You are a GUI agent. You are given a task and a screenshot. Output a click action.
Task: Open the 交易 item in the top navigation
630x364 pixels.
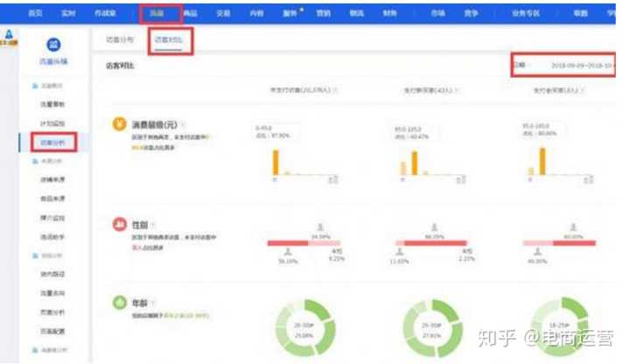(223, 13)
